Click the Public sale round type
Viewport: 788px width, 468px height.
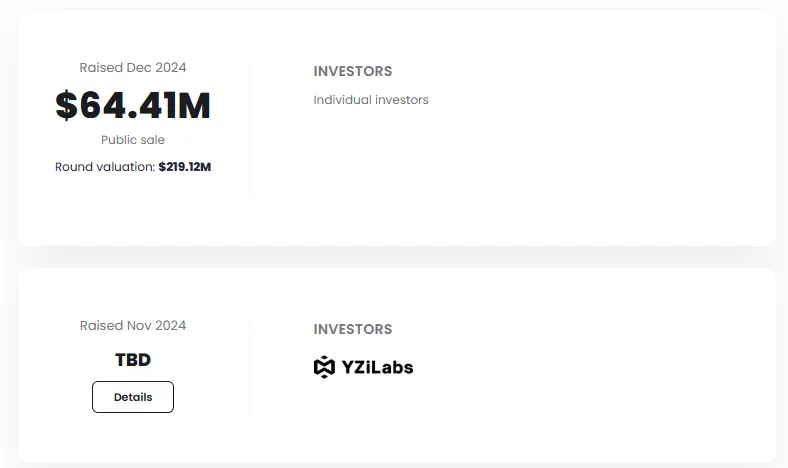[133, 140]
